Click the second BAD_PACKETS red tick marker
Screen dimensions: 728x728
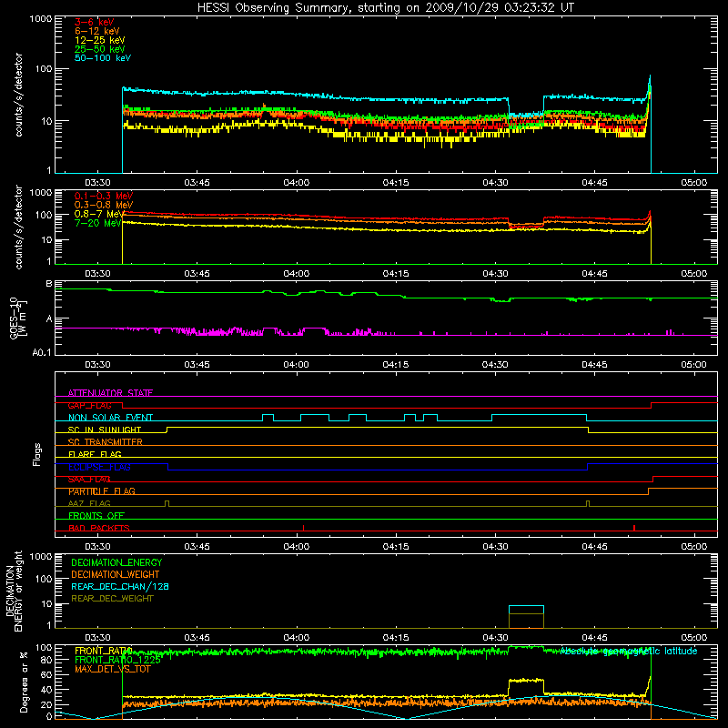(x=634, y=528)
